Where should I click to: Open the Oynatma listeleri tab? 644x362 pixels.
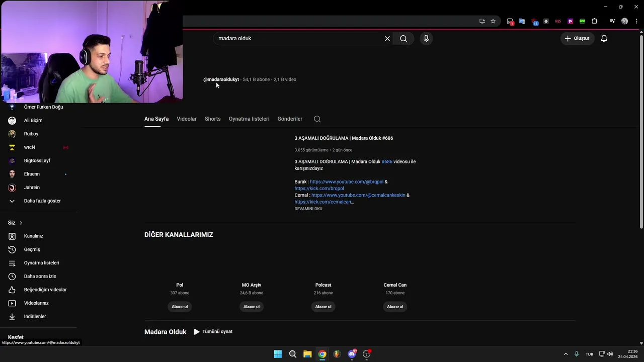(249, 119)
